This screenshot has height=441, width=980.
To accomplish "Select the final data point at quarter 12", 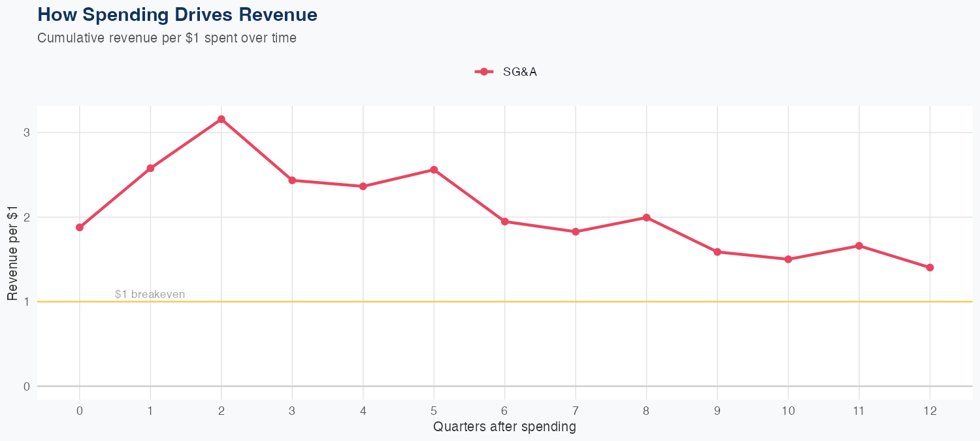I will [x=930, y=267].
